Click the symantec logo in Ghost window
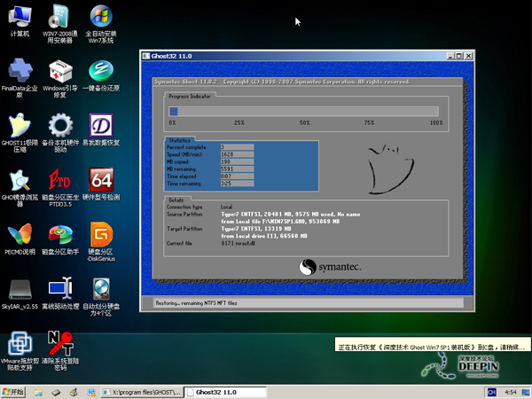Viewport: 532px width, 399px height. pos(330,267)
